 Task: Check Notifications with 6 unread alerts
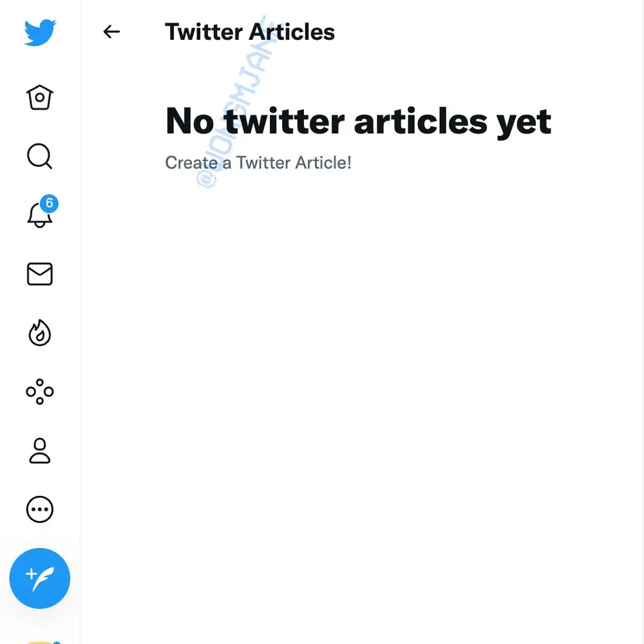[39, 216]
